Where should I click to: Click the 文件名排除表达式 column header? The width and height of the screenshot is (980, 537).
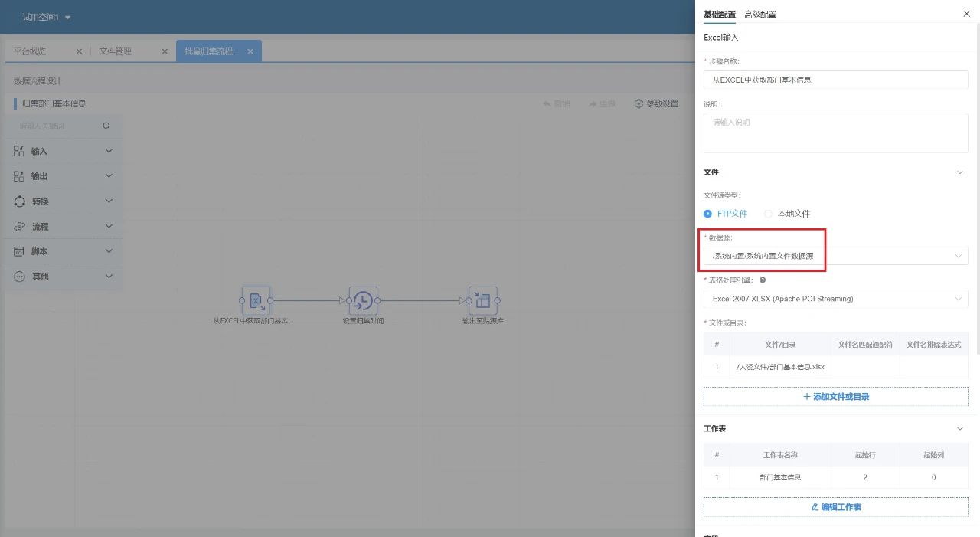(933, 345)
